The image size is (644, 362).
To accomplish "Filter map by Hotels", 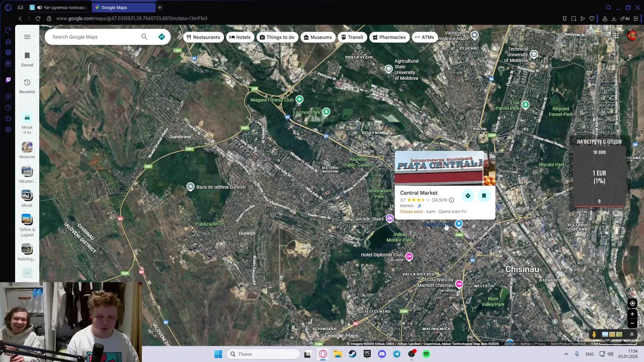I will 239,37.
